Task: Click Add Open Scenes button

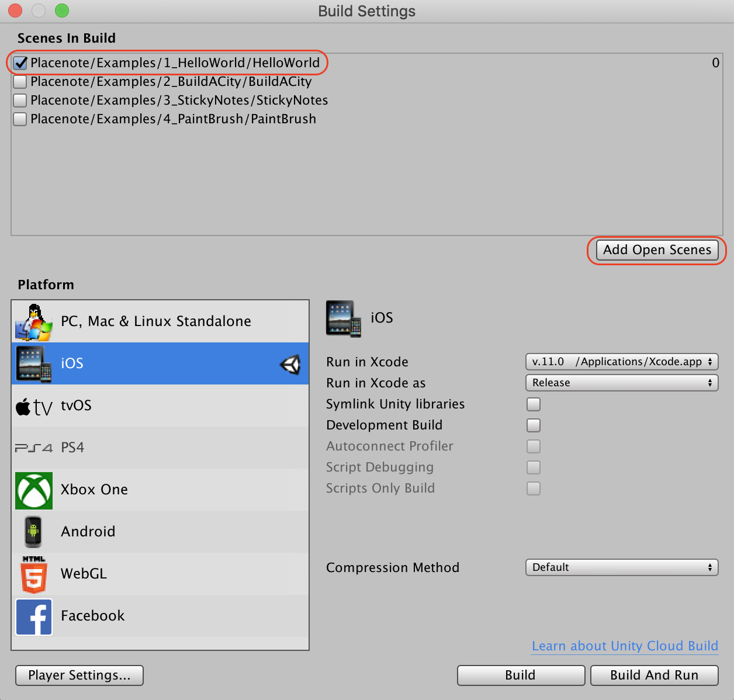Action: pyautogui.click(x=657, y=250)
